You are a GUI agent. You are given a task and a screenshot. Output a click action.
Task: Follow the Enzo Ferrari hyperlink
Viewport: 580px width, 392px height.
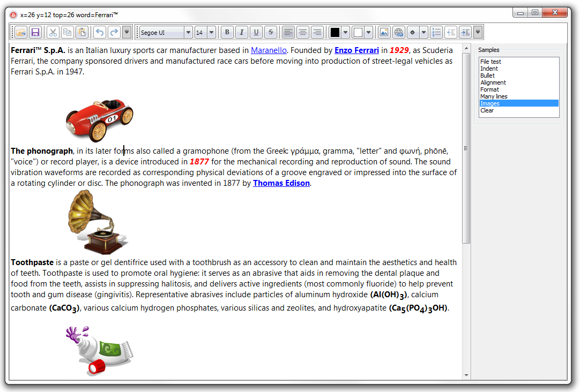tap(356, 50)
